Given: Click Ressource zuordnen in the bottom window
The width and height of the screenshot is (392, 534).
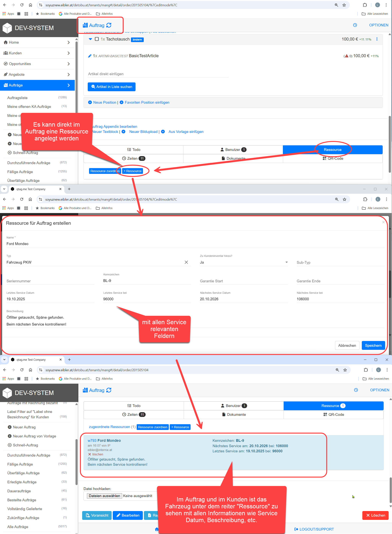Looking at the screenshot, I should click(x=153, y=427).
